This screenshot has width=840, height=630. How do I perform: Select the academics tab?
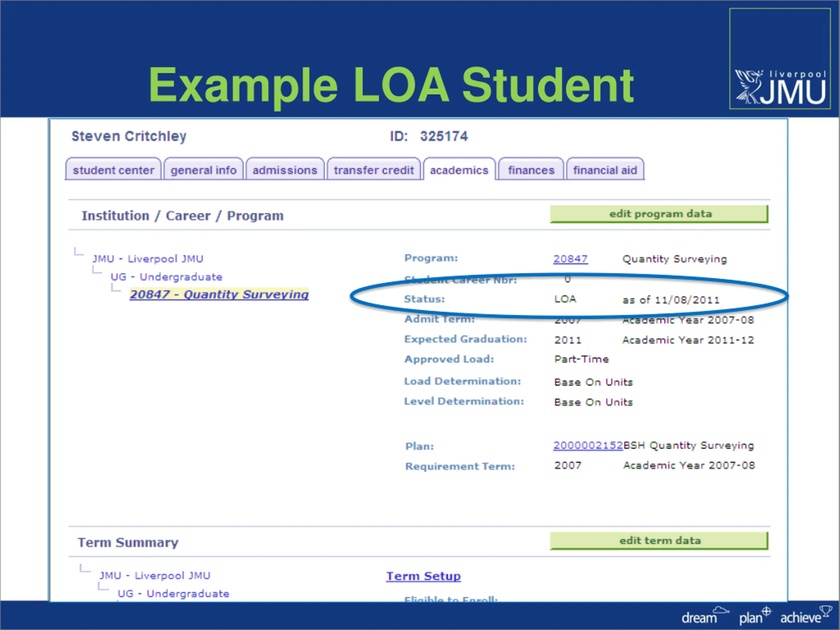click(x=459, y=169)
